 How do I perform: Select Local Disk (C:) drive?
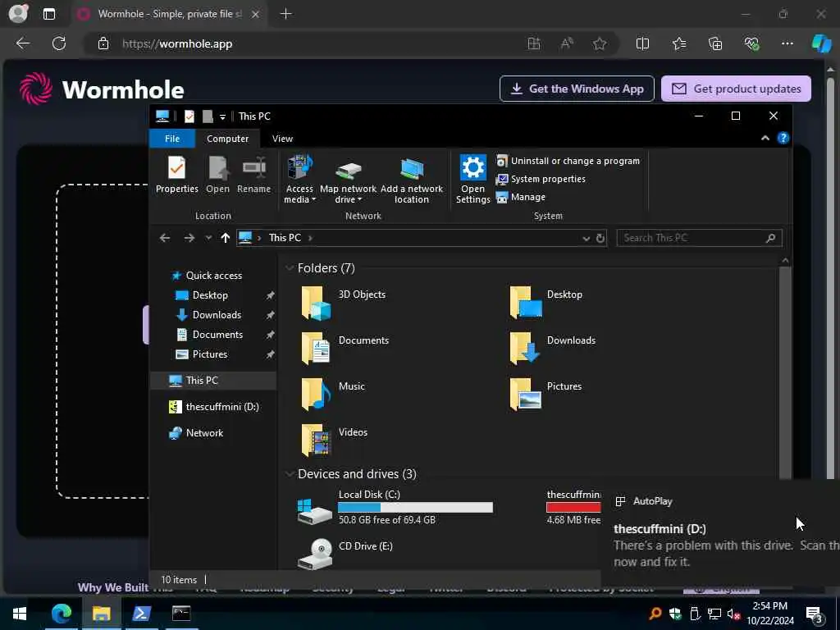[x=395, y=507]
